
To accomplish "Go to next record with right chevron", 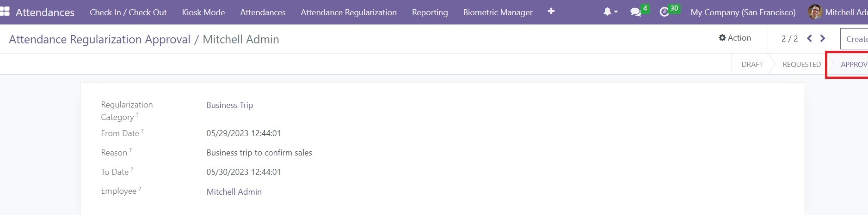I will [x=823, y=38].
